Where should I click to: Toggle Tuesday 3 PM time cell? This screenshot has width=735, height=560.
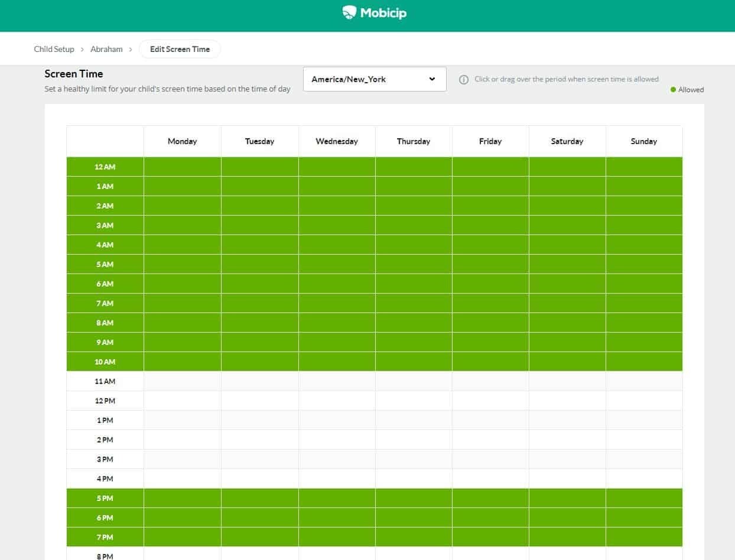[260, 459]
